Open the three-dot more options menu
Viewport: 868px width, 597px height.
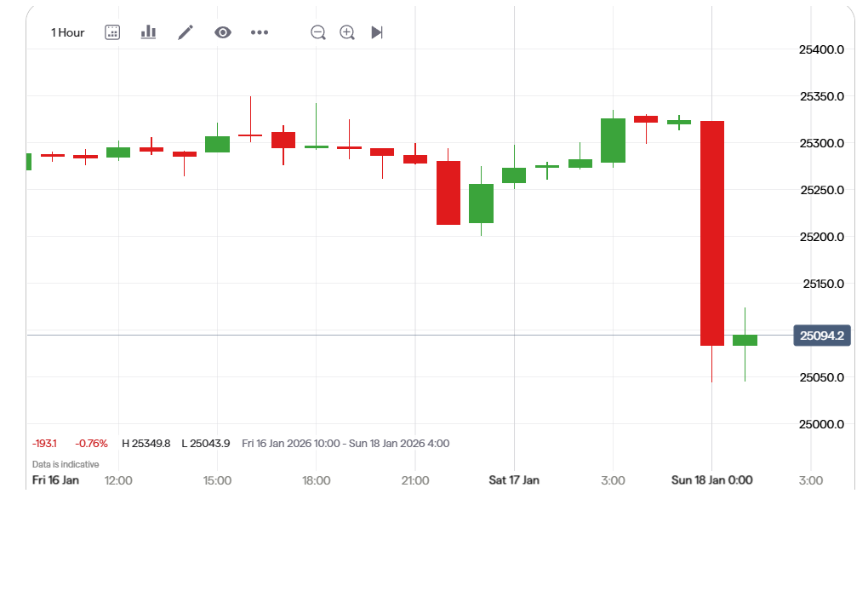tap(260, 32)
